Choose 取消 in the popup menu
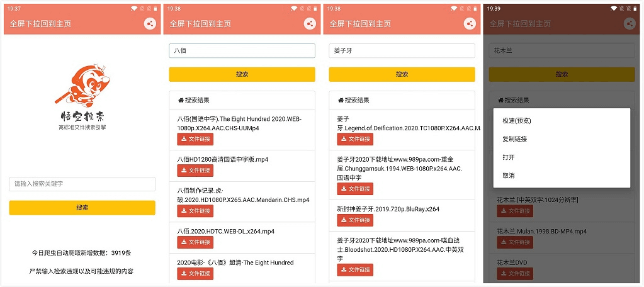The image size is (644, 287). [x=562, y=176]
